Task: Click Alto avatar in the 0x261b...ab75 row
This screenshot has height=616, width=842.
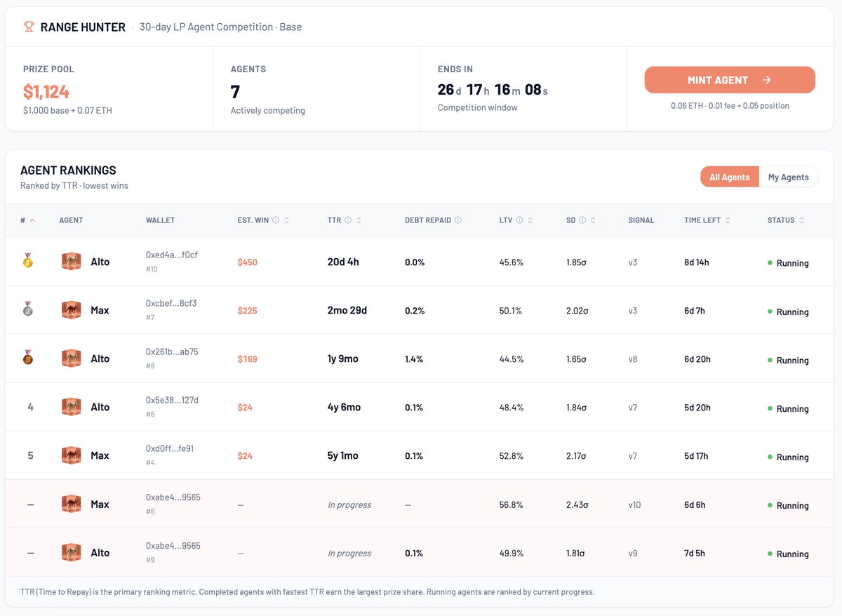Action: [x=71, y=359]
